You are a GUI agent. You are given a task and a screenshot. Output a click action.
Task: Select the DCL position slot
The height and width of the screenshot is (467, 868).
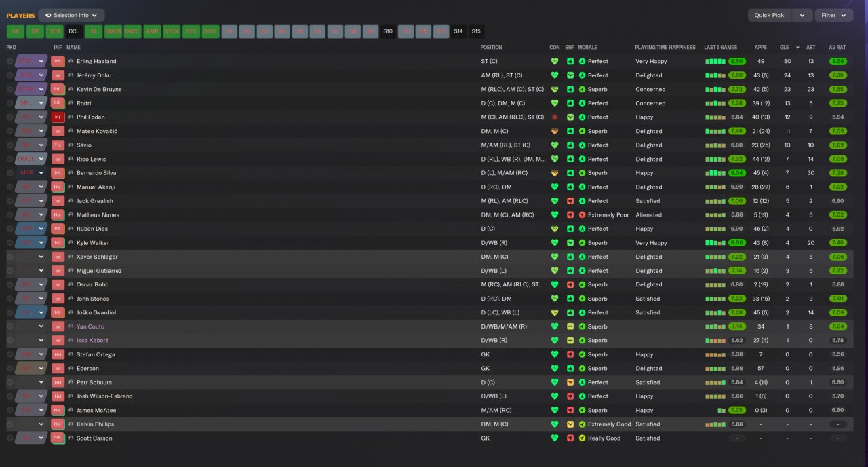pos(74,31)
